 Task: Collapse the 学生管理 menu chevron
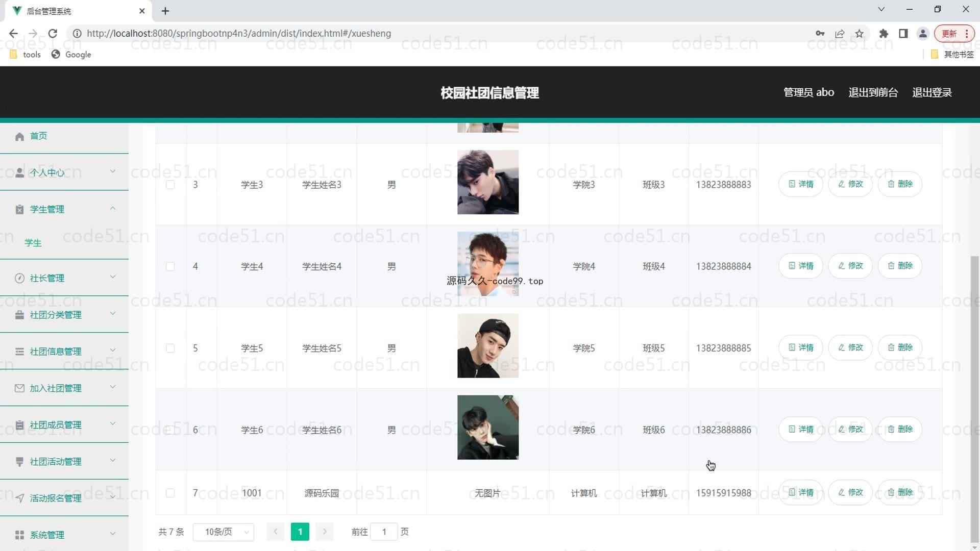(113, 209)
